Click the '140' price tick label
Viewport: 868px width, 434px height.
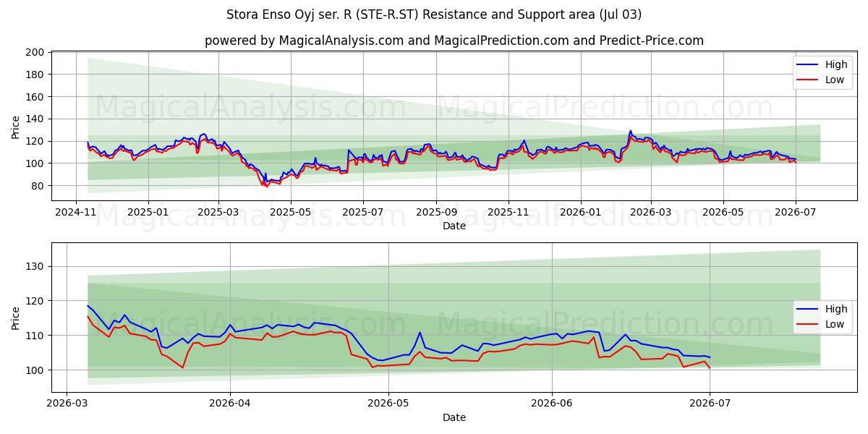35,119
